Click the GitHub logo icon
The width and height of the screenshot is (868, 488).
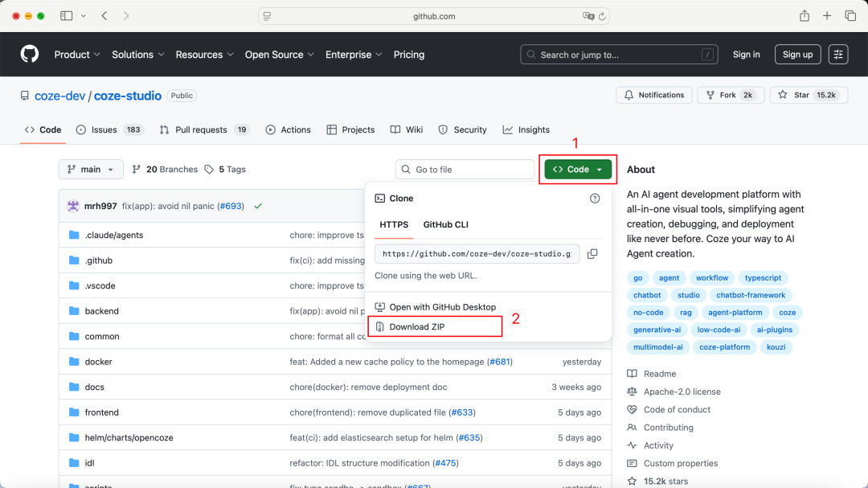pos(30,55)
